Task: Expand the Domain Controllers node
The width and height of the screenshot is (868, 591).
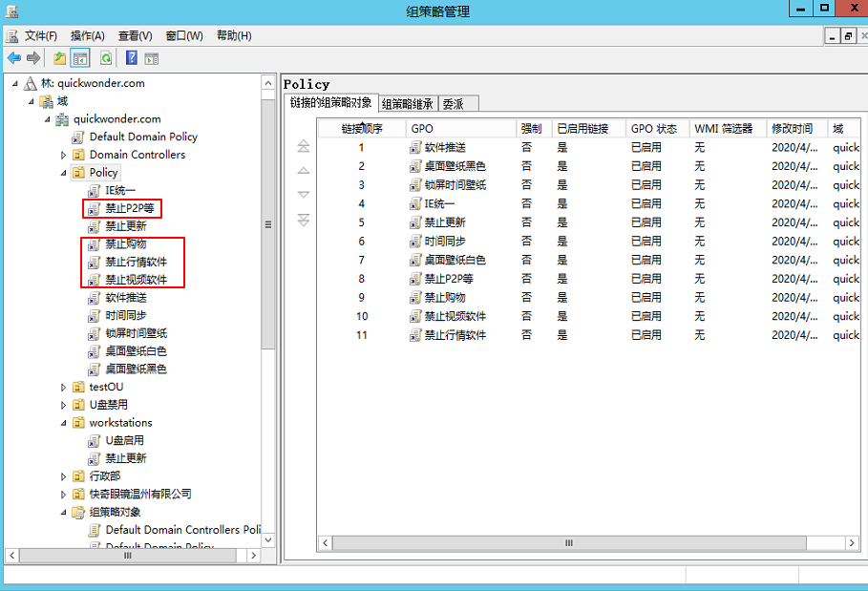Action: click(x=64, y=155)
